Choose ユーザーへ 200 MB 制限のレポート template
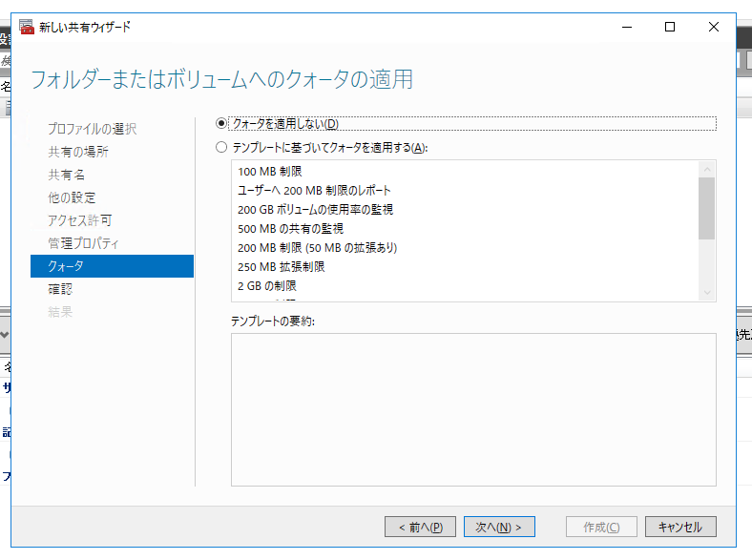The width and height of the screenshot is (752, 560). click(314, 191)
